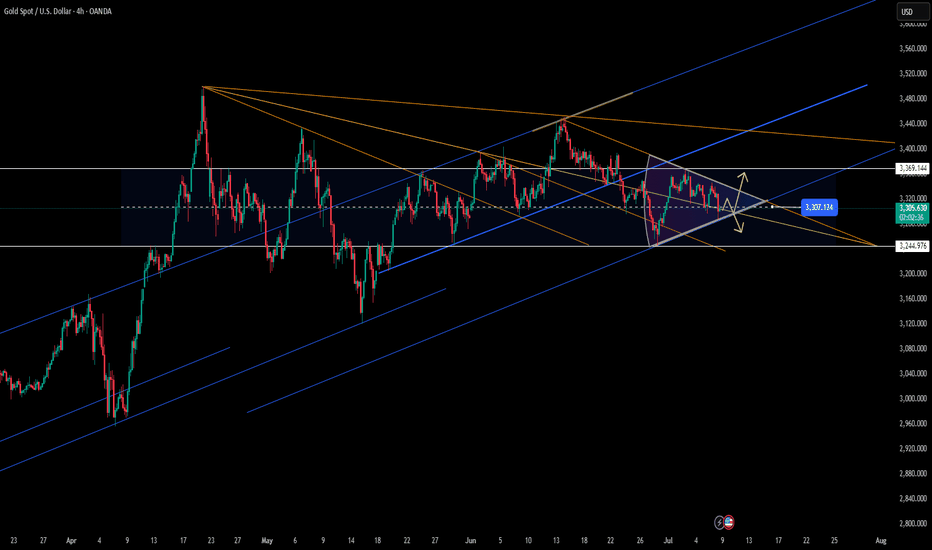Click the 2,920.000 price axis label
The image size is (932, 550).
click(x=913, y=448)
